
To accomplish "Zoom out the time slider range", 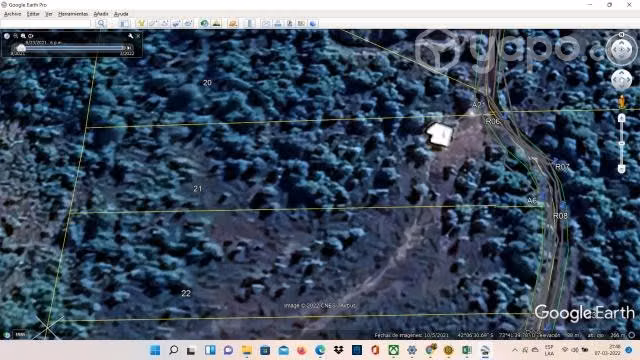I will [x=16, y=36].
